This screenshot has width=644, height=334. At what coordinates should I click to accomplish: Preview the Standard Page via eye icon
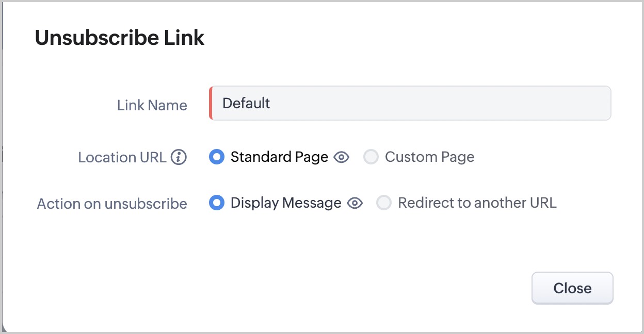[341, 157]
